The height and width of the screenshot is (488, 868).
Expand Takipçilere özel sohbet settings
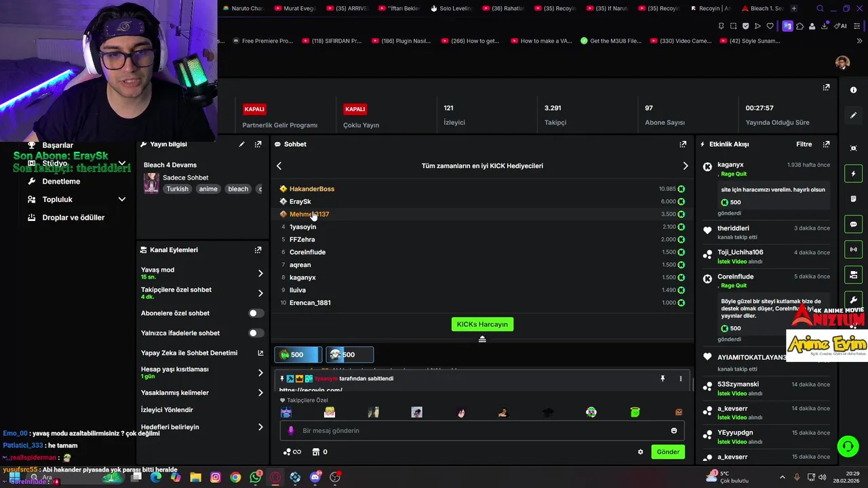[x=260, y=293]
